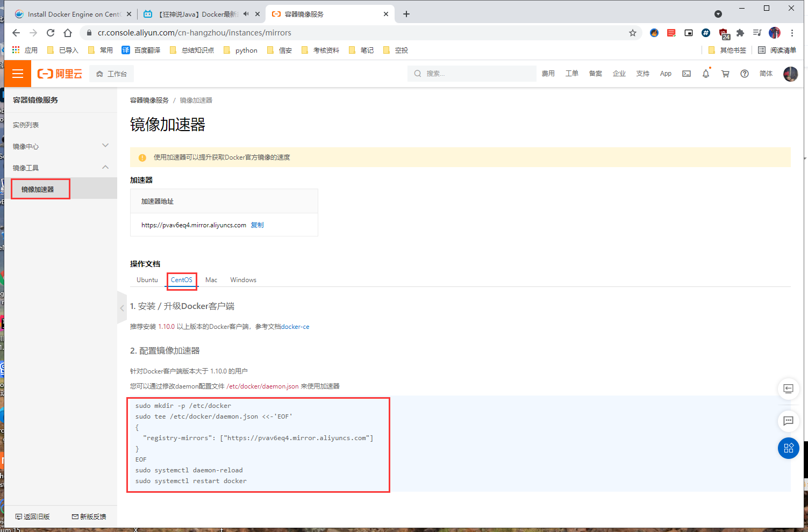Open the 应用 apps bookmark

click(25, 50)
